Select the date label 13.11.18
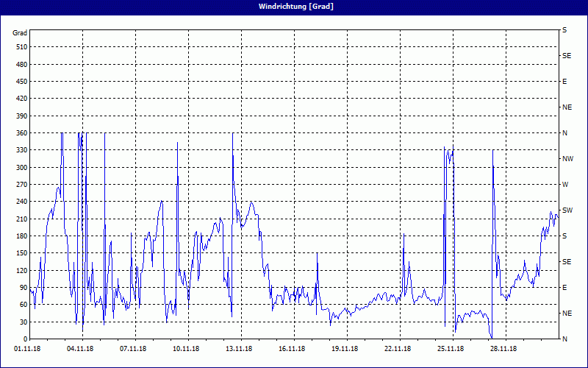588x368 pixels. click(238, 349)
